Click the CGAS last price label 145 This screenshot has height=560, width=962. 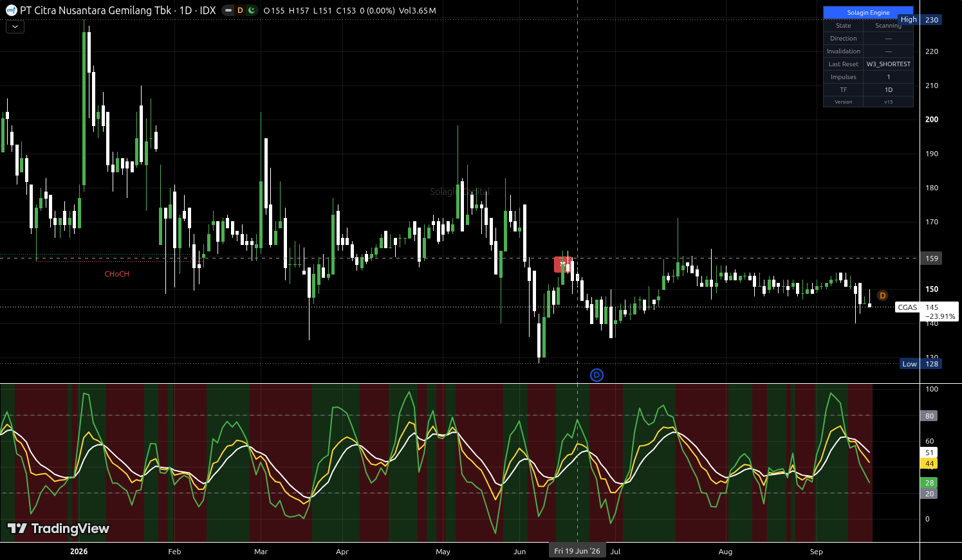927,311
